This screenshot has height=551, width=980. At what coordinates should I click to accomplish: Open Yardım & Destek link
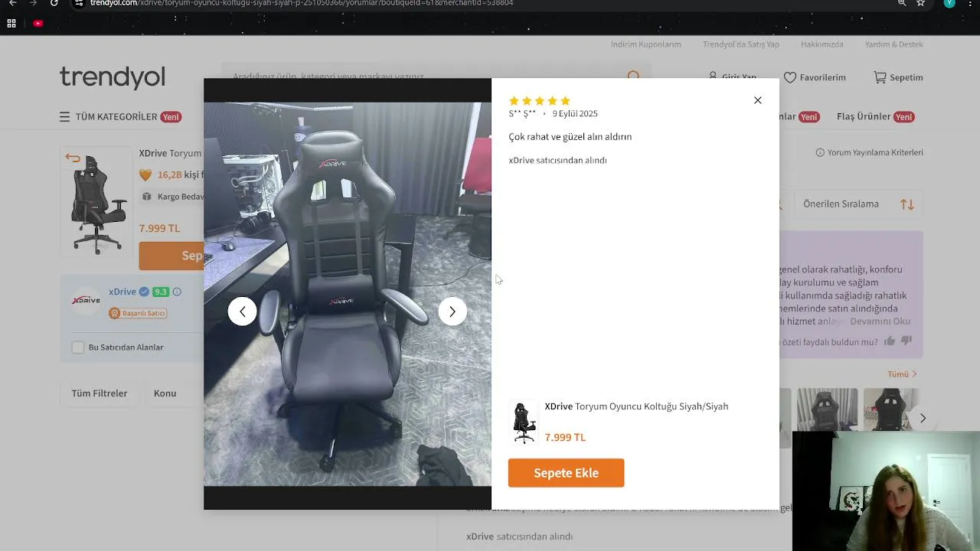894,44
